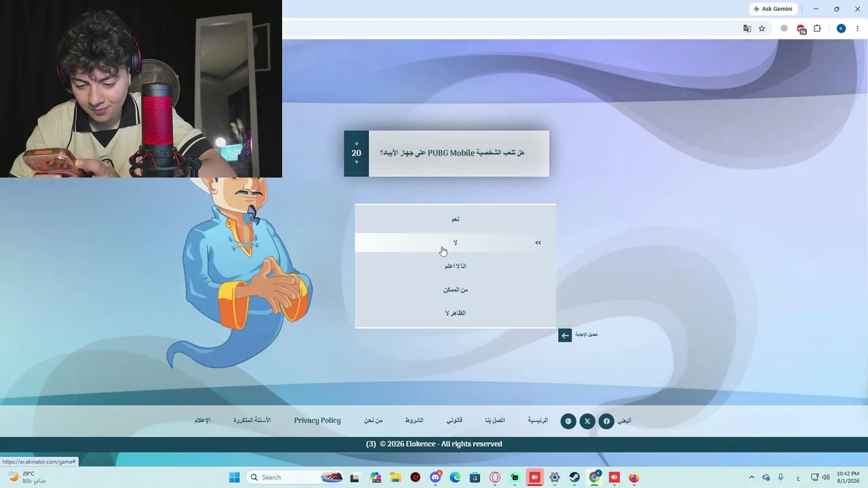The image size is (868, 488).
Task: Open the الأسئلة المتكررة footer link
Action: tap(252, 420)
